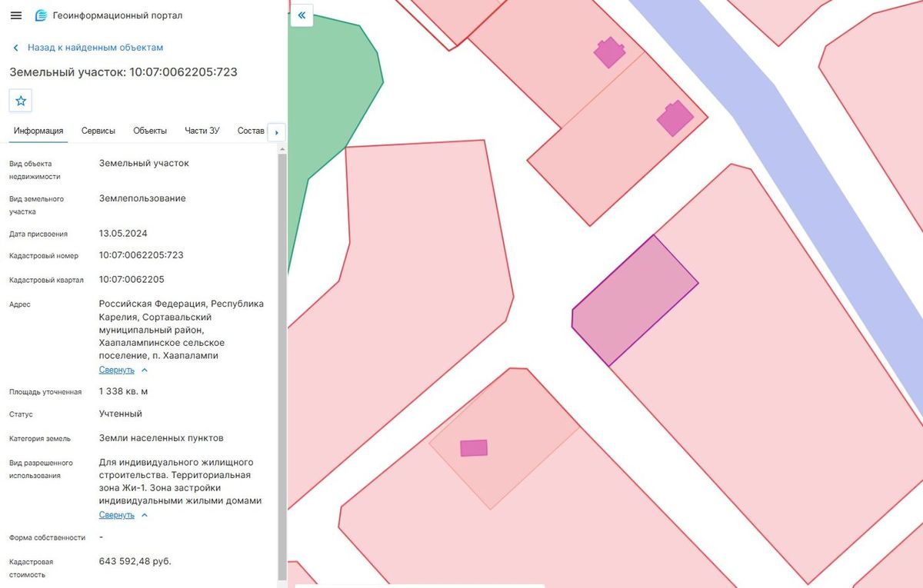Image resolution: width=923 pixels, height=588 pixels.
Task: Go back via Назад к найденным объектам
Action: coord(88,48)
